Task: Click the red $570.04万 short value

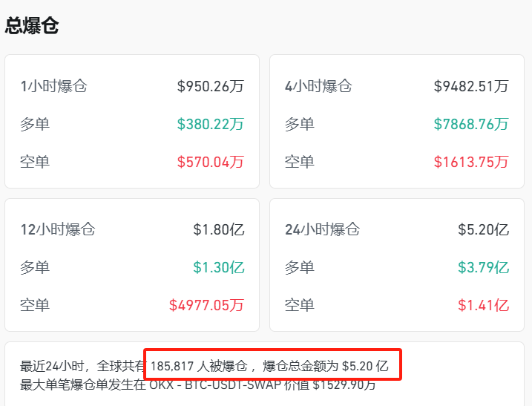Action: 211,161
